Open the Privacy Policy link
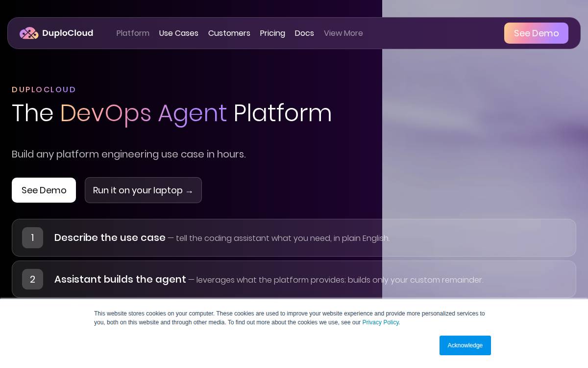The width and height of the screenshot is (588, 368). (380, 322)
